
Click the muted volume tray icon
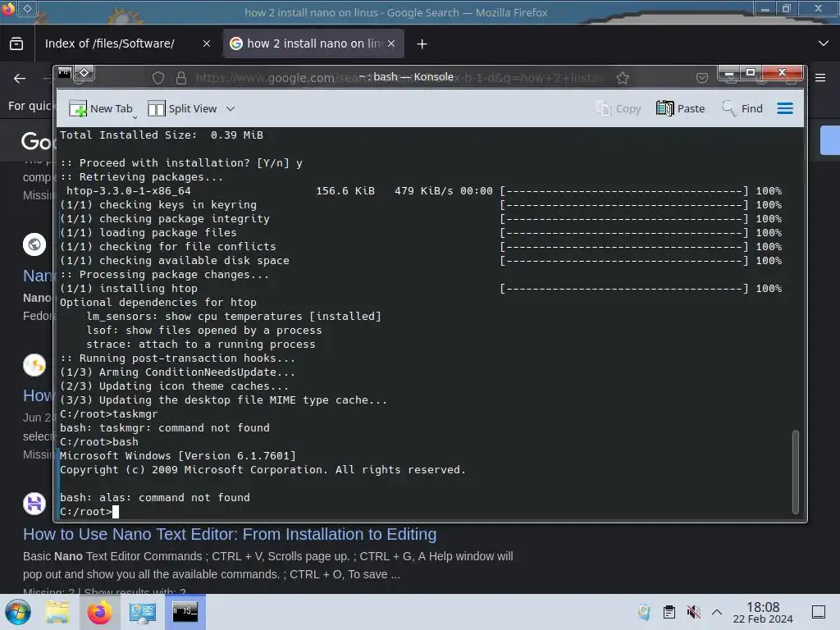click(x=693, y=612)
